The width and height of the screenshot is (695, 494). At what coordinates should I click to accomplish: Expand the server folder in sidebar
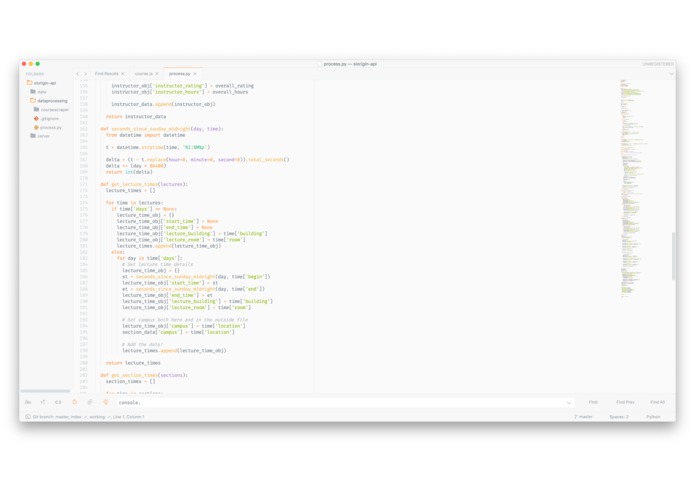point(40,136)
